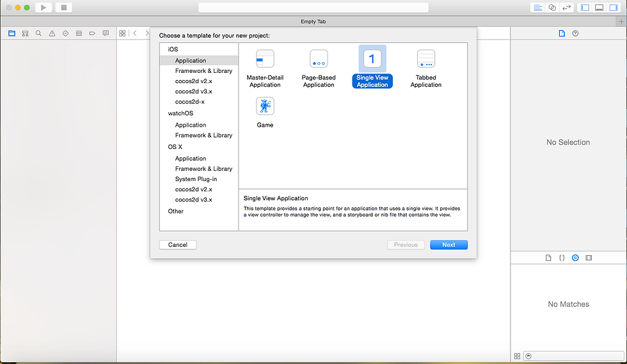This screenshot has height=364, width=627.
Task: Open the Report navigator
Action: point(106,34)
